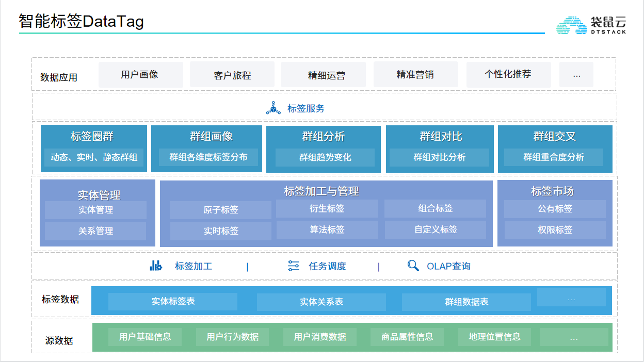Open 群组对比分析 box
This screenshot has width=644, height=362.
click(x=439, y=157)
